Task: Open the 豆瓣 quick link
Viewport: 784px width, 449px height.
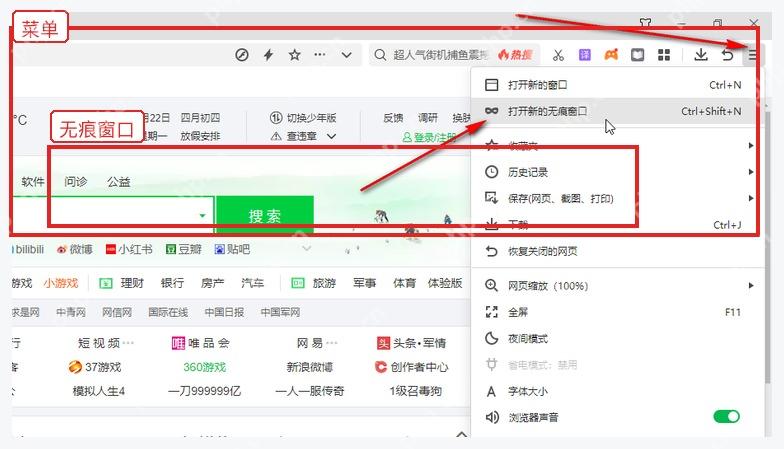Action: tap(184, 250)
